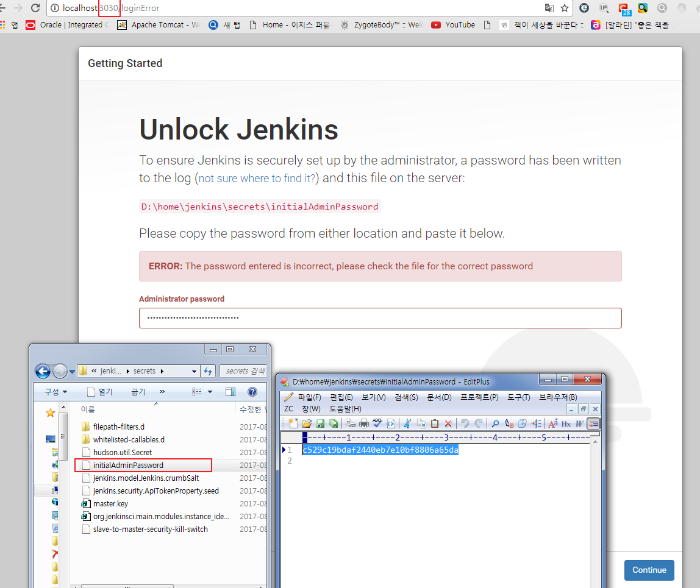Toggle word wrap W icon in EditPlus
The width and height of the screenshot is (700, 588).
tap(579, 424)
